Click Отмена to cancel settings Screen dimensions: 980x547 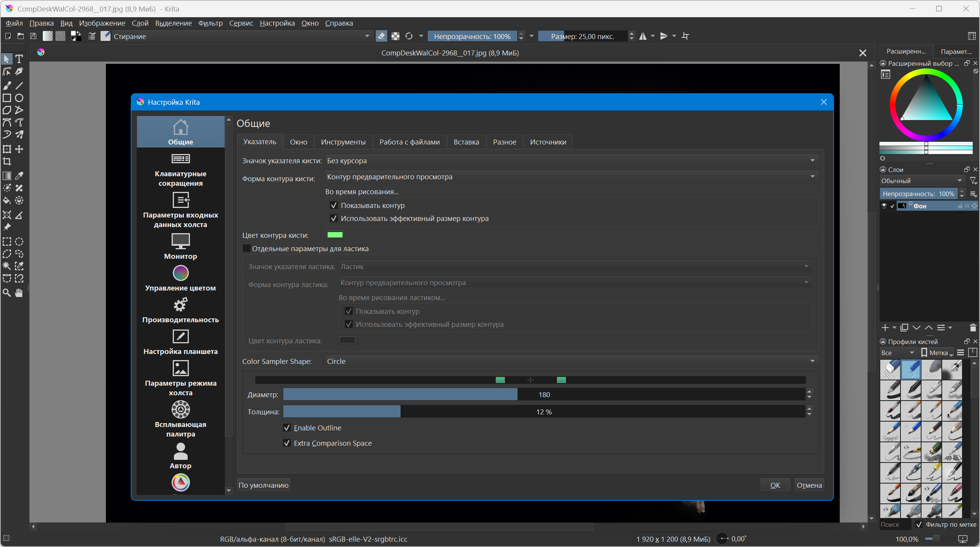[809, 485]
